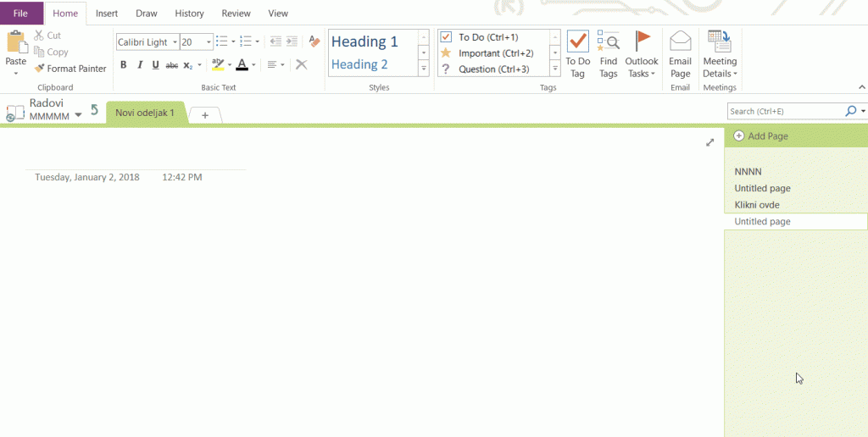Viewport: 868px width, 437px height.
Task: Open the File menu
Action: (x=21, y=14)
